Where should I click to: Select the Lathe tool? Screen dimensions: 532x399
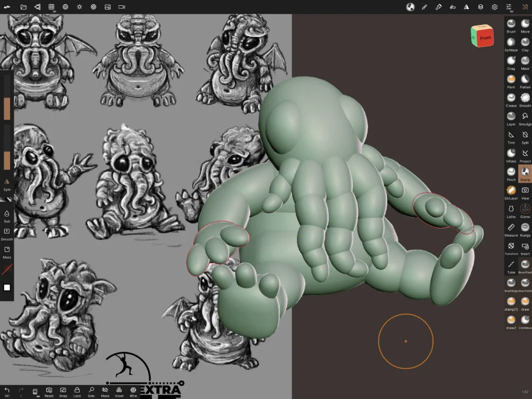click(x=511, y=211)
